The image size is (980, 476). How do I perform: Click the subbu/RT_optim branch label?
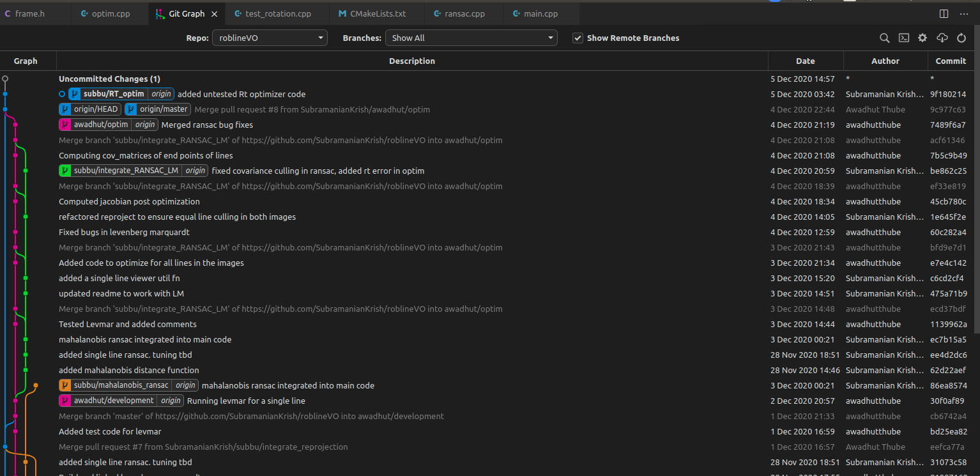tap(114, 93)
